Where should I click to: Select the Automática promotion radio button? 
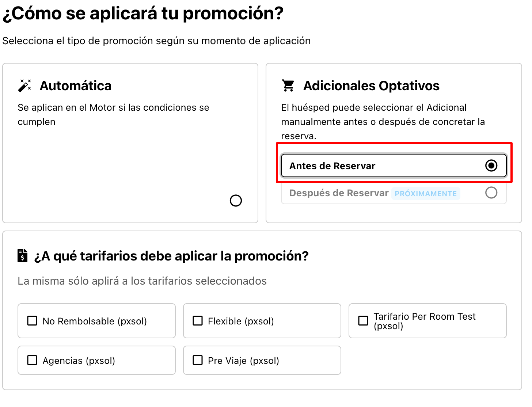[236, 201]
